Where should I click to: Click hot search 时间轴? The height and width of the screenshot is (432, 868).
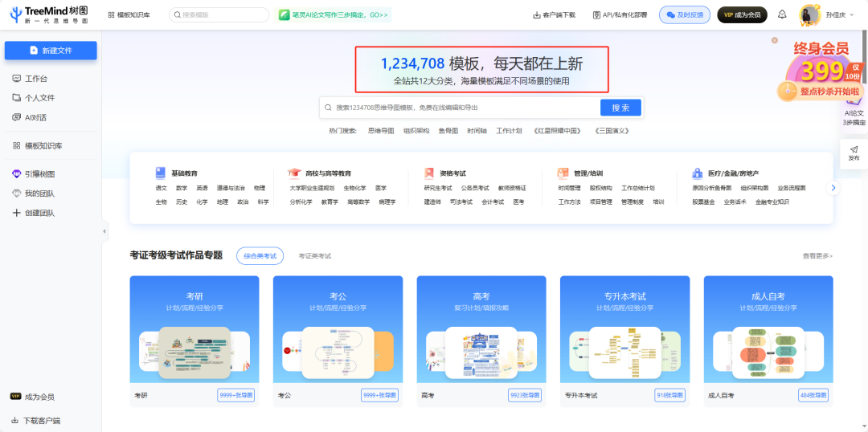(477, 131)
